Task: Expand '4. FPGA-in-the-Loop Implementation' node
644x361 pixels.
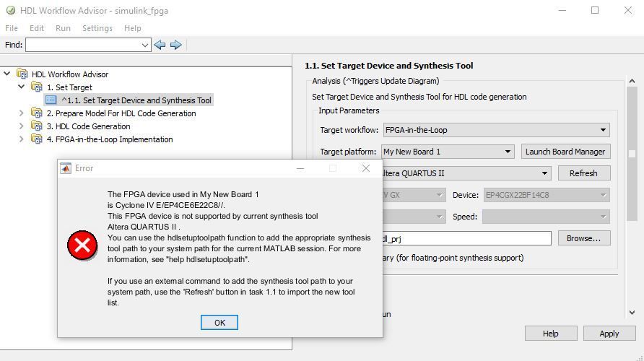Action: (x=22, y=139)
